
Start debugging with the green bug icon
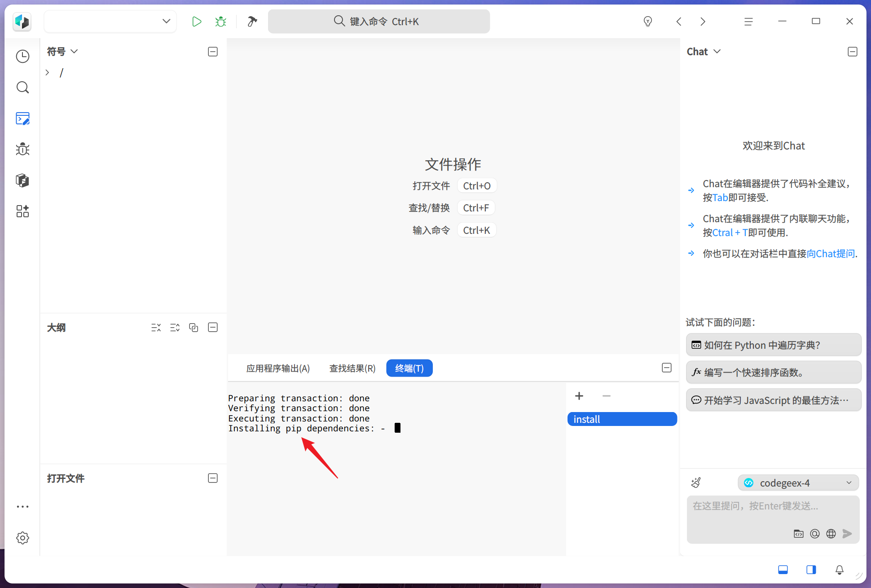point(220,22)
